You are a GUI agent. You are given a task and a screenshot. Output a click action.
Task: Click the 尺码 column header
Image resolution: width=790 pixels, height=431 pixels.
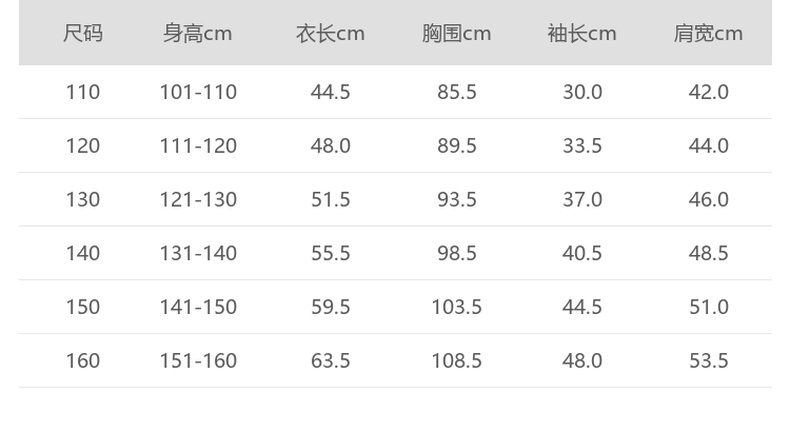83,34
